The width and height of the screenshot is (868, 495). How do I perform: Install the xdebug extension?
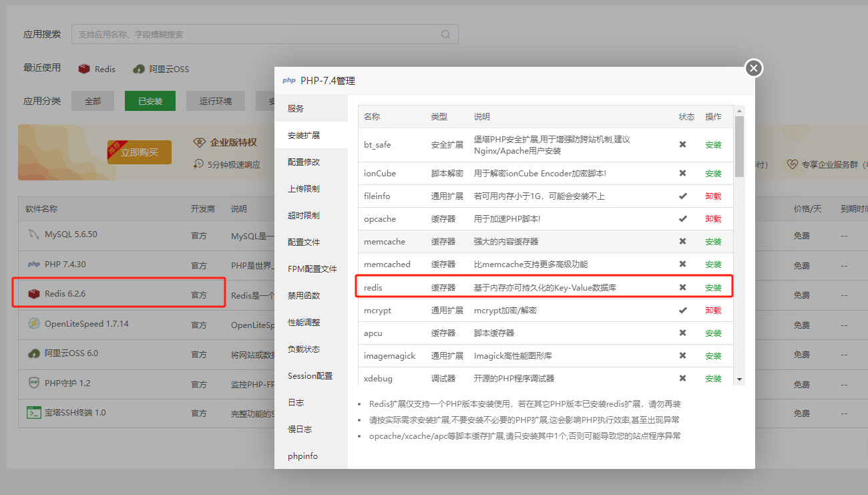pyautogui.click(x=713, y=378)
